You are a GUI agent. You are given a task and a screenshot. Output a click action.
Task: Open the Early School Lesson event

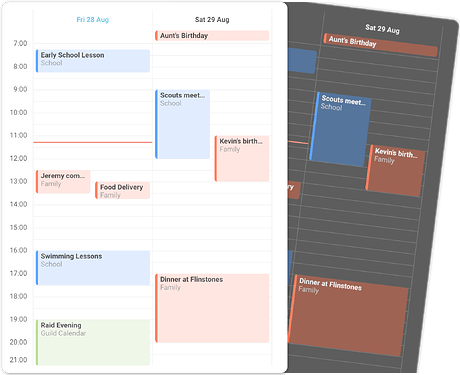93,61
